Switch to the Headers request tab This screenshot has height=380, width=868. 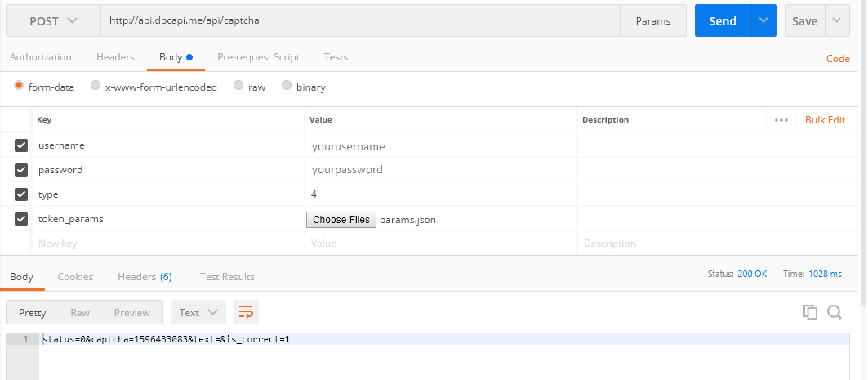point(115,57)
